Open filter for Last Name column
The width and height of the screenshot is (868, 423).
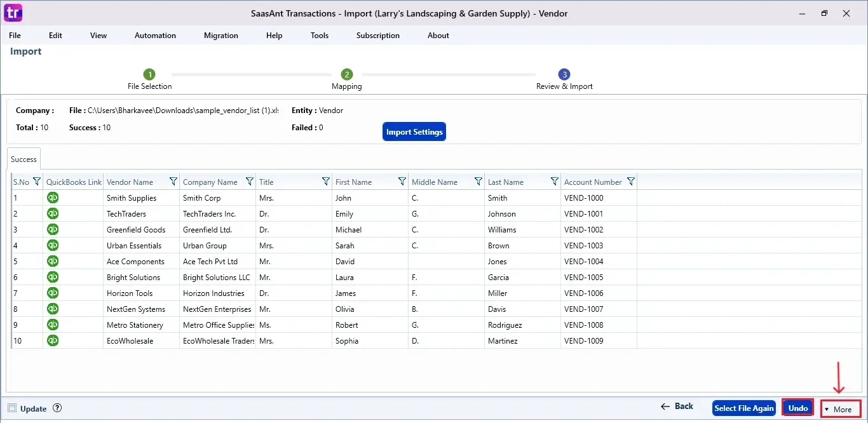(554, 182)
